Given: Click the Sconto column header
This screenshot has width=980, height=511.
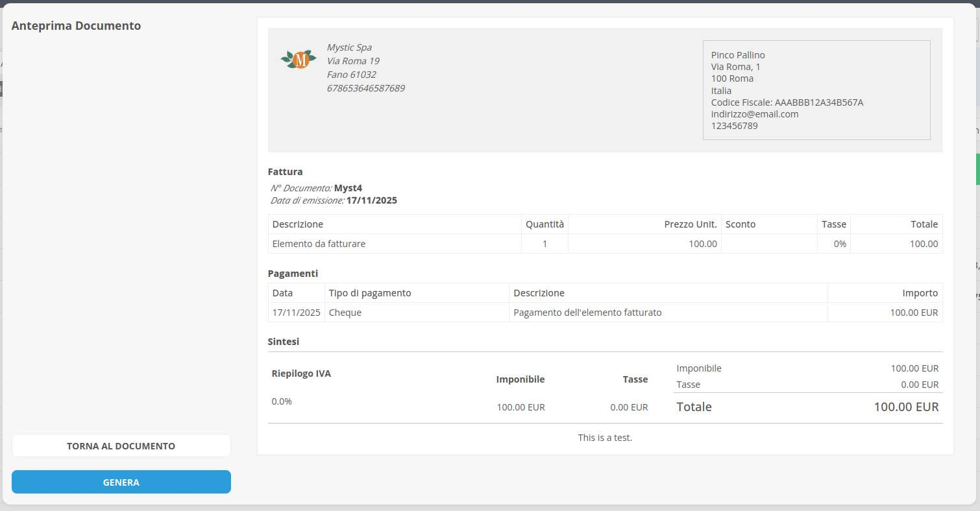Looking at the screenshot, I should click(740, 224).
